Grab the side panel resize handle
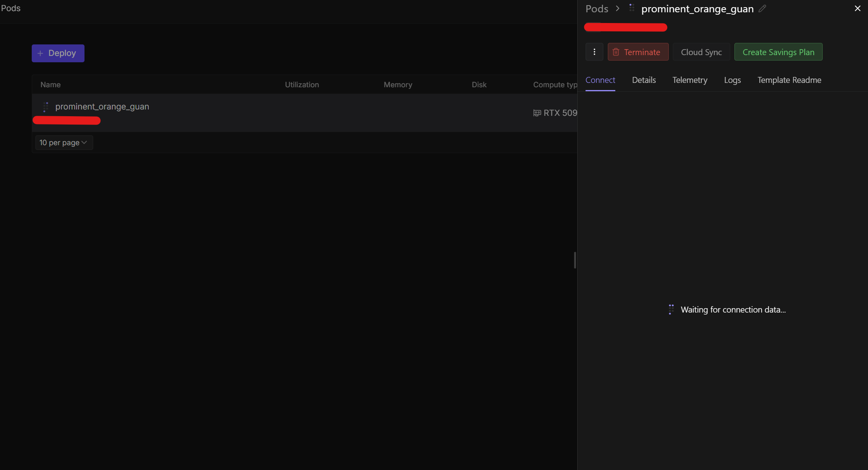This screenshot has height=470, width=868. tap(575, 260)
